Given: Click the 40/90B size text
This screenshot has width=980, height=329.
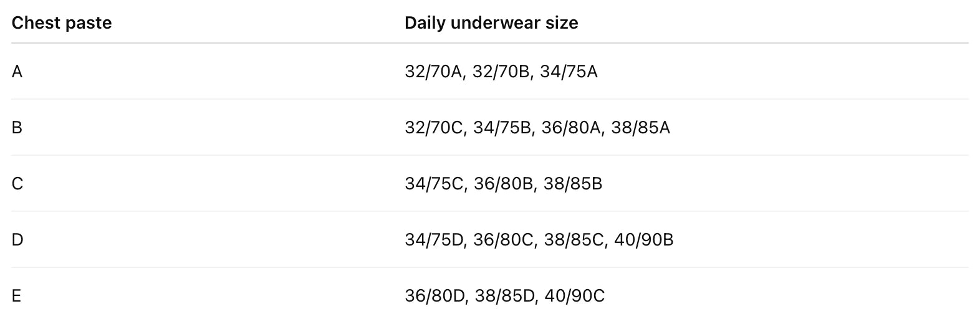Looking at the screenshot, I should [644, 240].
